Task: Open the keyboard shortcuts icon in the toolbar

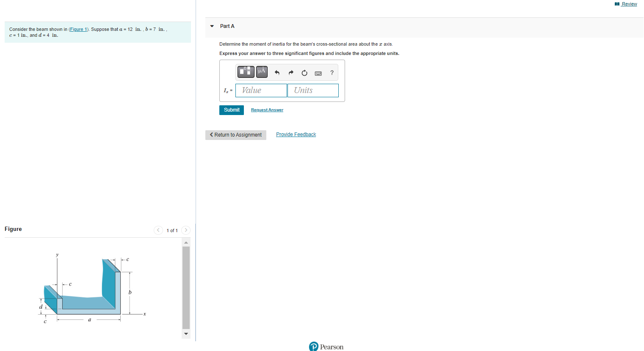Action: pyautogui.click(x=318, y=73)
